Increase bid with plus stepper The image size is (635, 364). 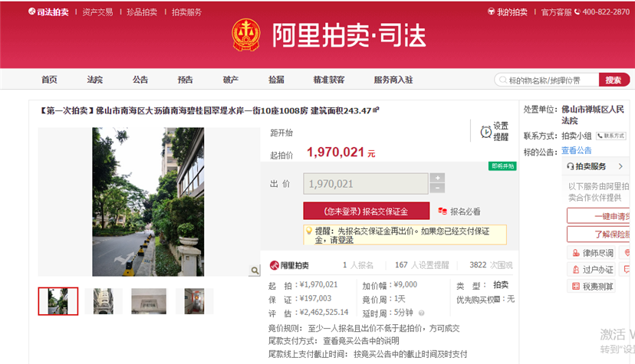click(437, 178)
